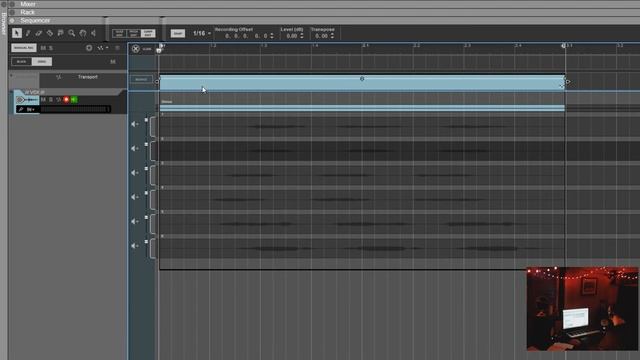
Task: Click the vocal track input level meter
Action: (75, 109)
